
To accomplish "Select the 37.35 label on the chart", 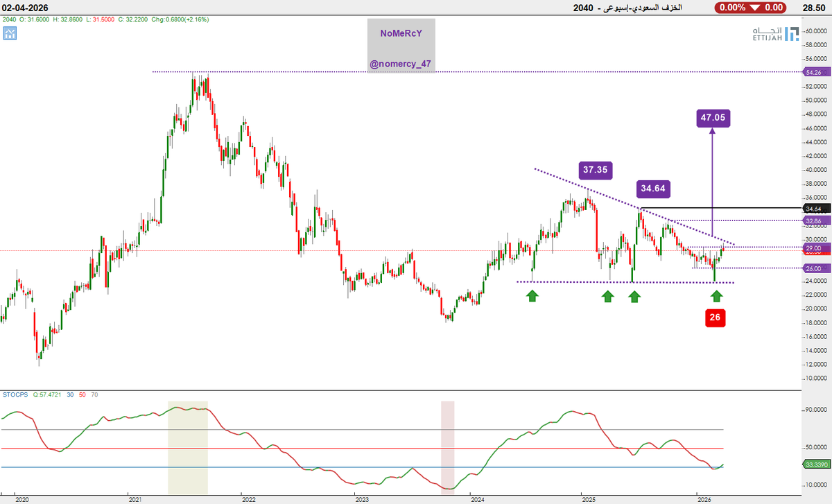I will click(x=596, y=169).
